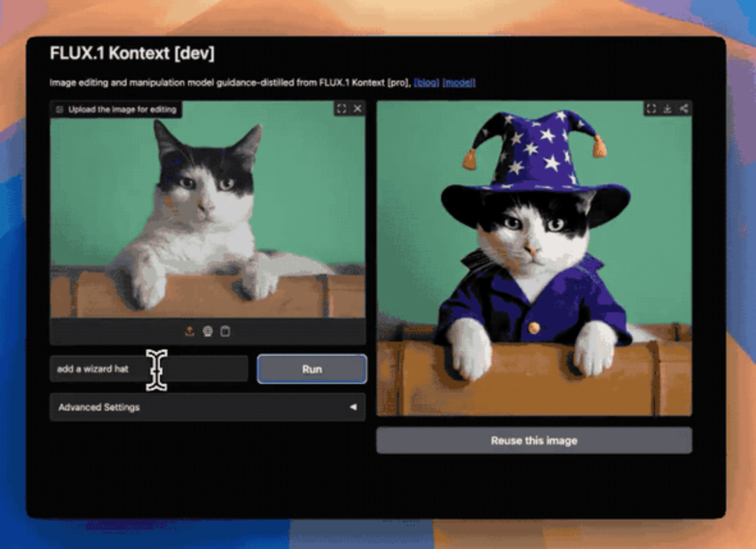
Task: Click the paste from clipboard icon
Action: [x=225, y=331]
